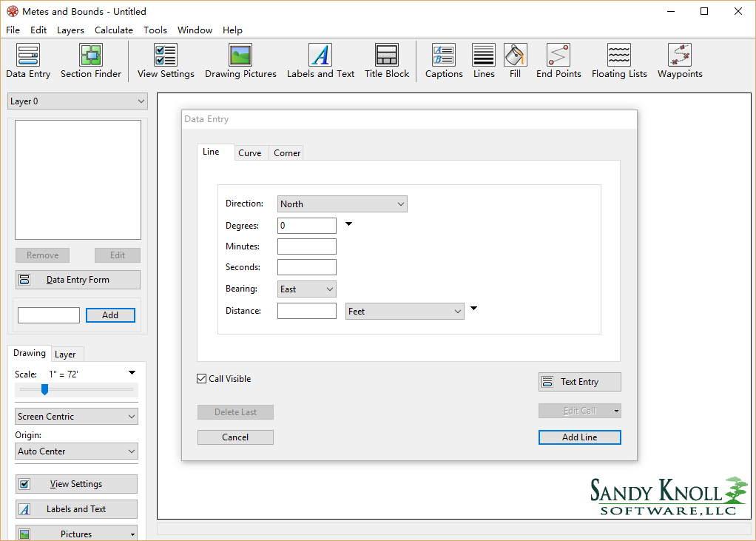Uncheck the Call Visible checkbox

click(201, 378)
